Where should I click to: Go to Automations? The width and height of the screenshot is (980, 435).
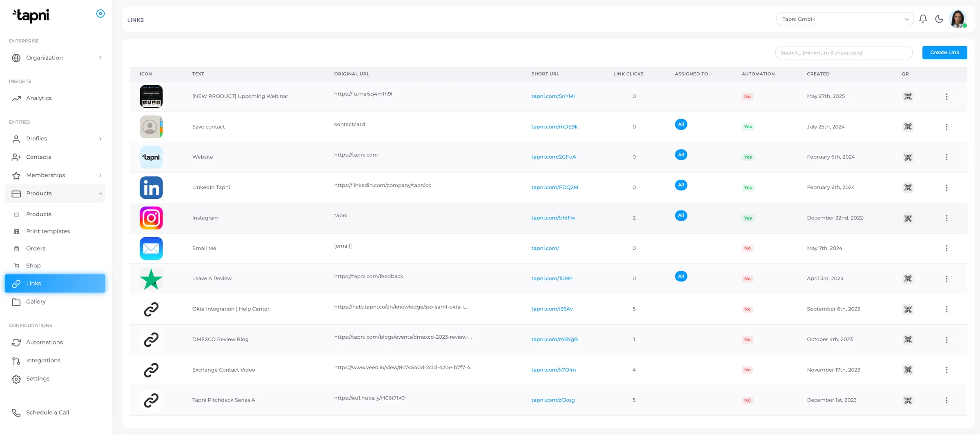55,342
